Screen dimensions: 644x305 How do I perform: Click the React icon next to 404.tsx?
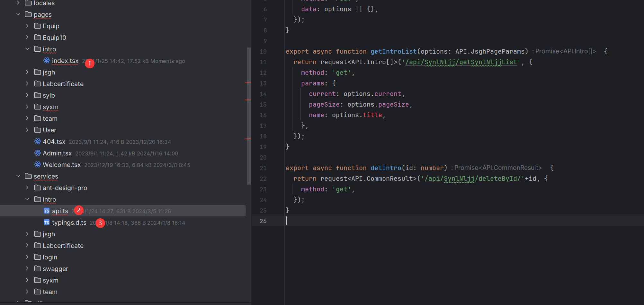point(38,142)
